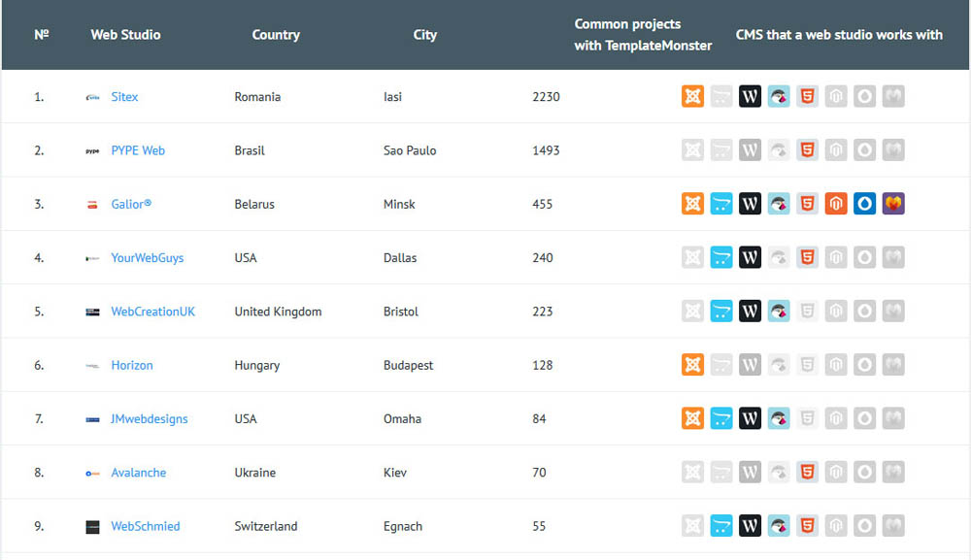The height and width of the screenshot is (560, 971).
Task: Click the '1493' projects value
Action: (546, 150)
